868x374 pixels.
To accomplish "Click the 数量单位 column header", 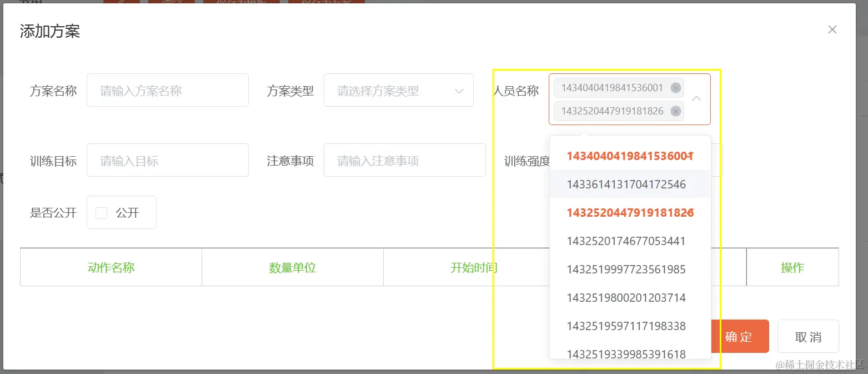I will click(293, 267).
